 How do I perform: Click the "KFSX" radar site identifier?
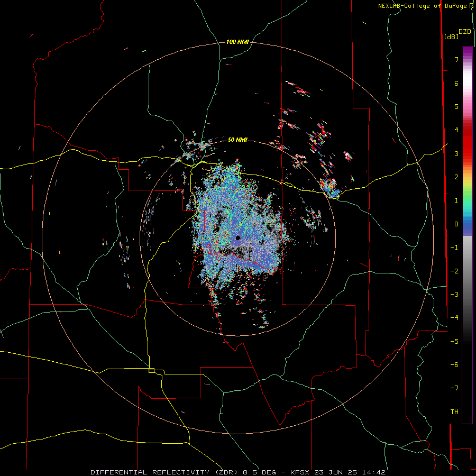pyautogui.click(x=299, y=472)
